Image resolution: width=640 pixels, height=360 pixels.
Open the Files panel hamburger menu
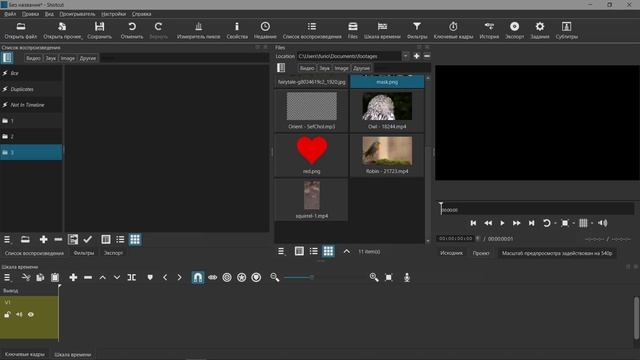[x=282, y=251]
